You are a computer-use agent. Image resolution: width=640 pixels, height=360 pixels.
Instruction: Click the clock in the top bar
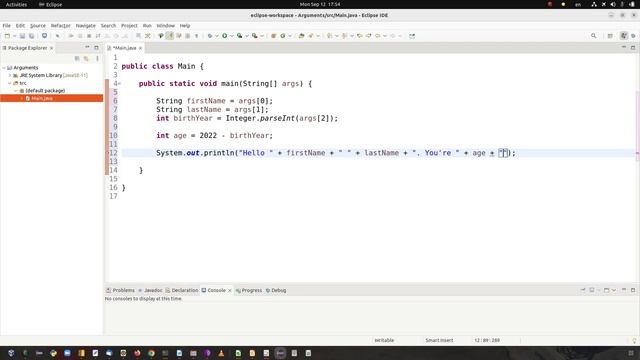pyautogui.click(x=320, y=4)
